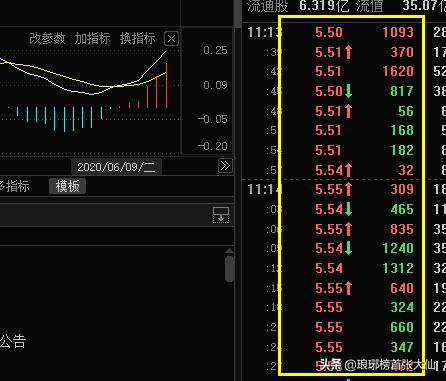This screenshot has width=446, height=381.
Task: Click the 2020/06/09 date label
Action: click(x=116, y=167)
